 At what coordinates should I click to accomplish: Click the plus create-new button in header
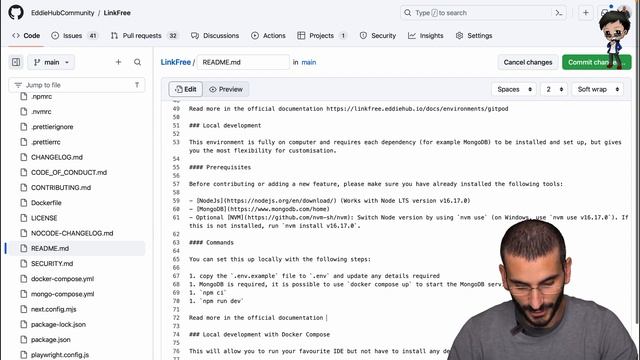pos(586,13)
